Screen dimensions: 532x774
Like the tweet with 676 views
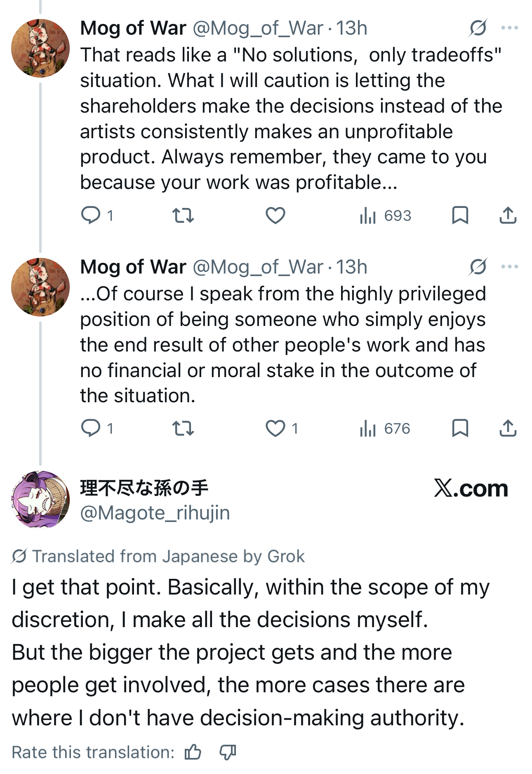pyautogui.click(x=275, y=428)
